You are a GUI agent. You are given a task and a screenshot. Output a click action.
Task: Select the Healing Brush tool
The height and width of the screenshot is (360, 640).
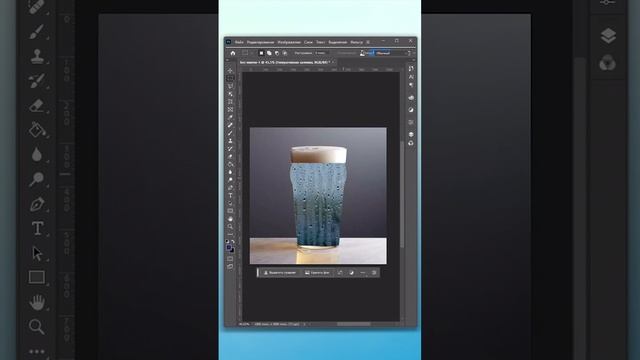click(230, 125)
